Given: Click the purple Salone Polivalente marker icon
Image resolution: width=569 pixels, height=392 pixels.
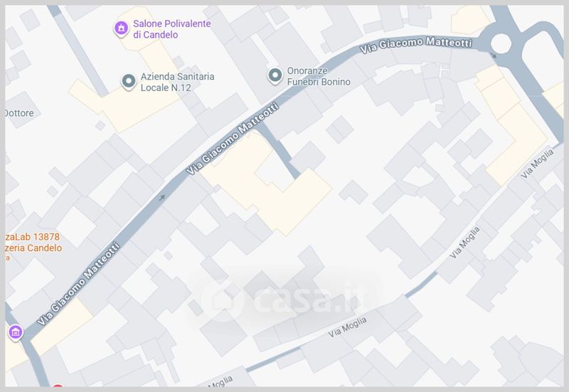Looking at the screenshot, I should click(x=121, y=28).
